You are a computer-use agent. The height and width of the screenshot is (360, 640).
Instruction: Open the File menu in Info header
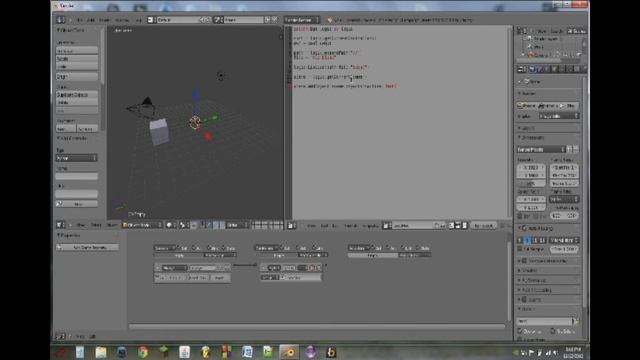(80, 20)
